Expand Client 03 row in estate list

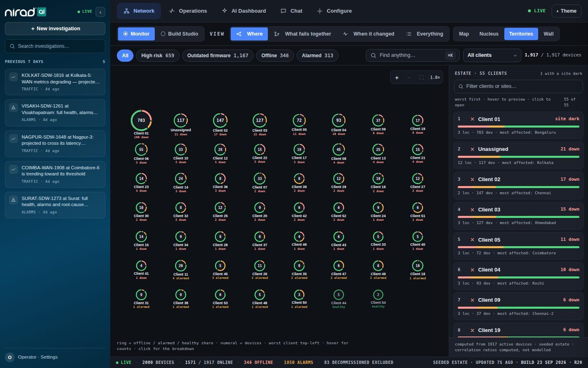pyautogui.click(x=518, y=215)
